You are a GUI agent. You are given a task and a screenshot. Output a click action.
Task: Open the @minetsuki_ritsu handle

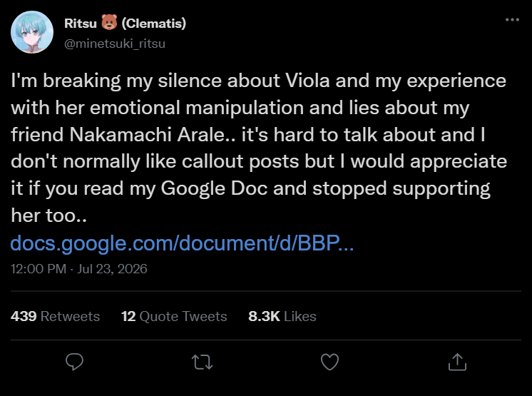click(x=115, y=44)
